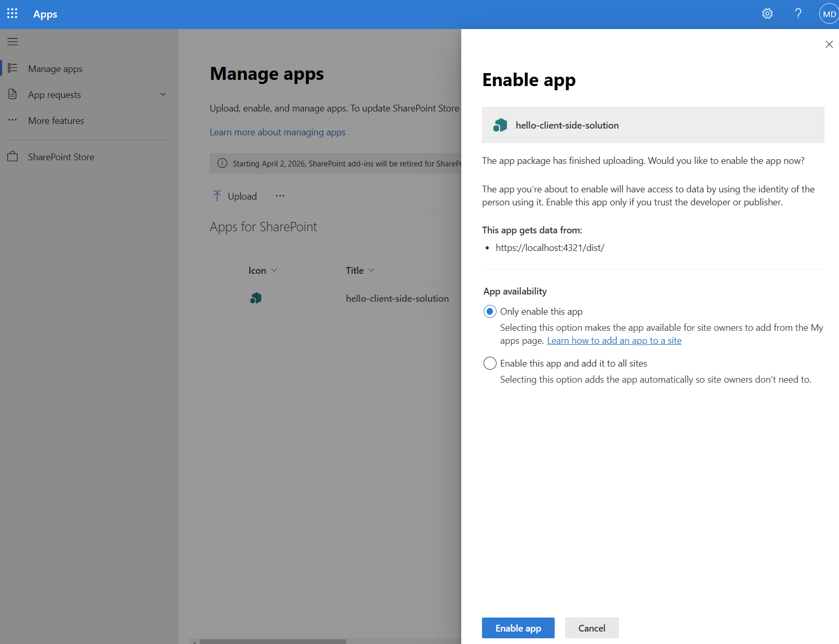Image resolution: width=839 pixels, height=644 pixels.
Task: Select Manage apps in the sidebar
Action: 55,68
